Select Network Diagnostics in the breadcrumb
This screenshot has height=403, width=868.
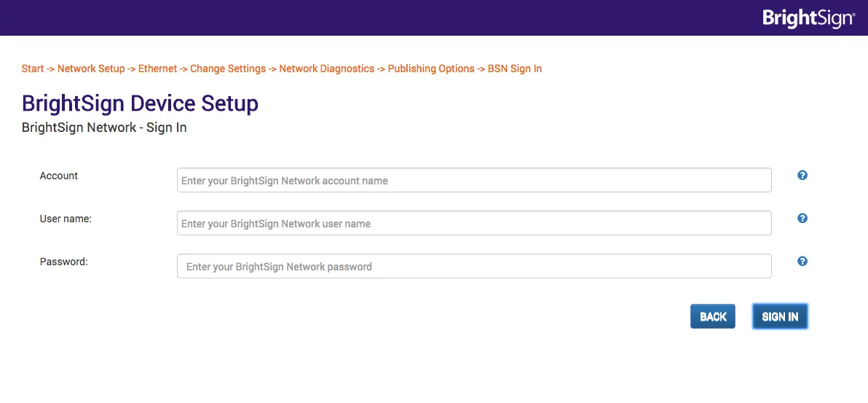[327, 69]
